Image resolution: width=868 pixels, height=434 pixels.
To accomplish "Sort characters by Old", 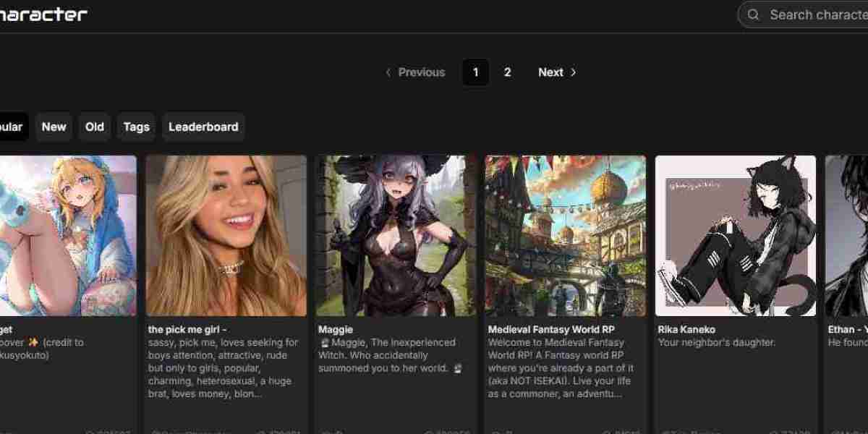I will coord(95,127).
